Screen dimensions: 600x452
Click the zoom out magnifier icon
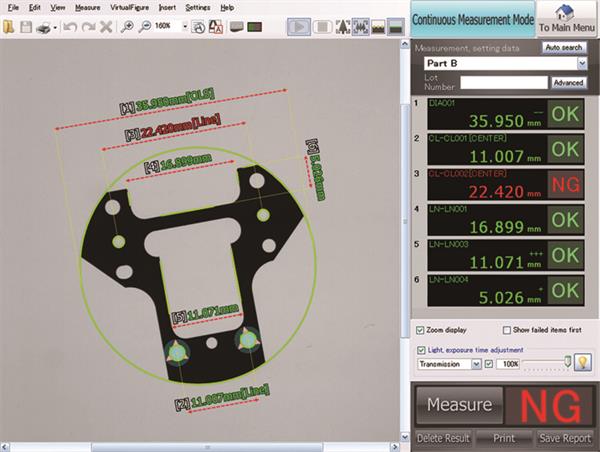147,27
